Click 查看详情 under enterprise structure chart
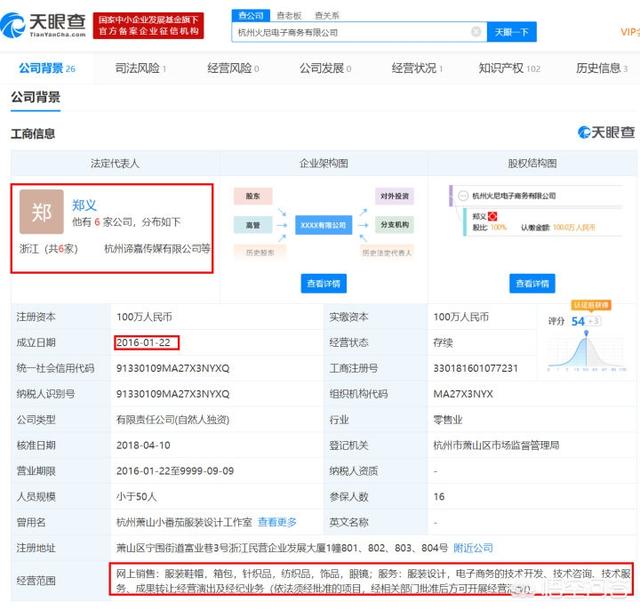This screenshot has height=610, width=640. pyautogui.click(x=324, y=283)
